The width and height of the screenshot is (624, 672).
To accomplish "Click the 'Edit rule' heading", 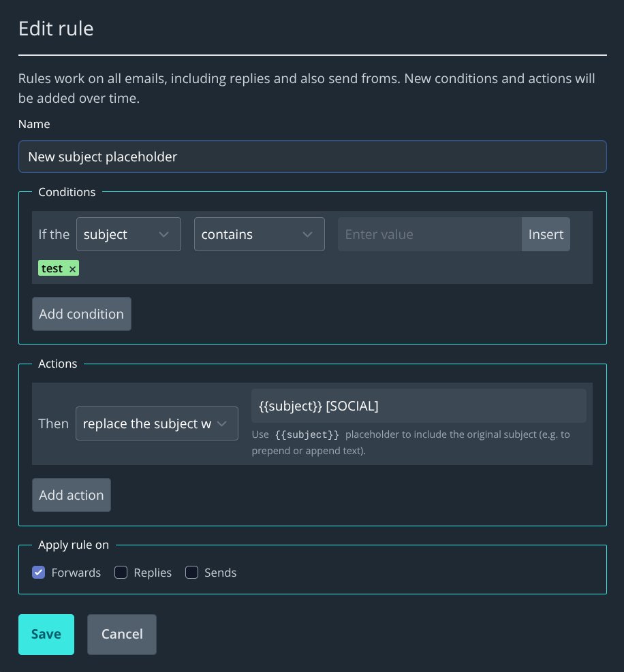I will (x=56, y=29).
